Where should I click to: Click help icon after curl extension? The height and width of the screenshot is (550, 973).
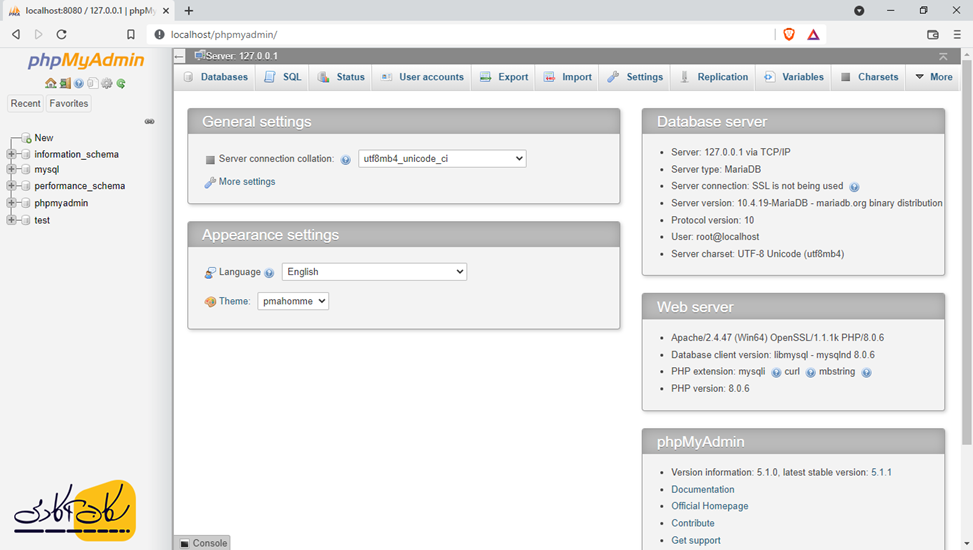tap(810, 372)
